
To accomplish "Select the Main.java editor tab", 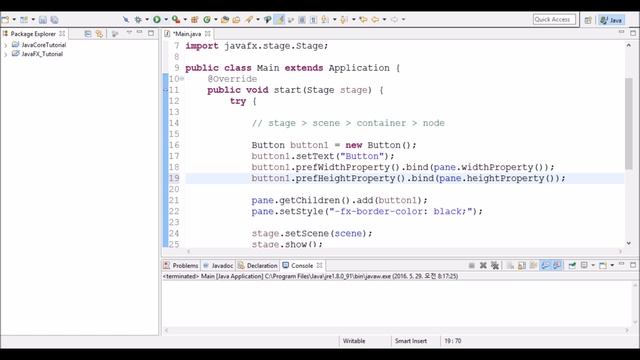I will point(187,34).
